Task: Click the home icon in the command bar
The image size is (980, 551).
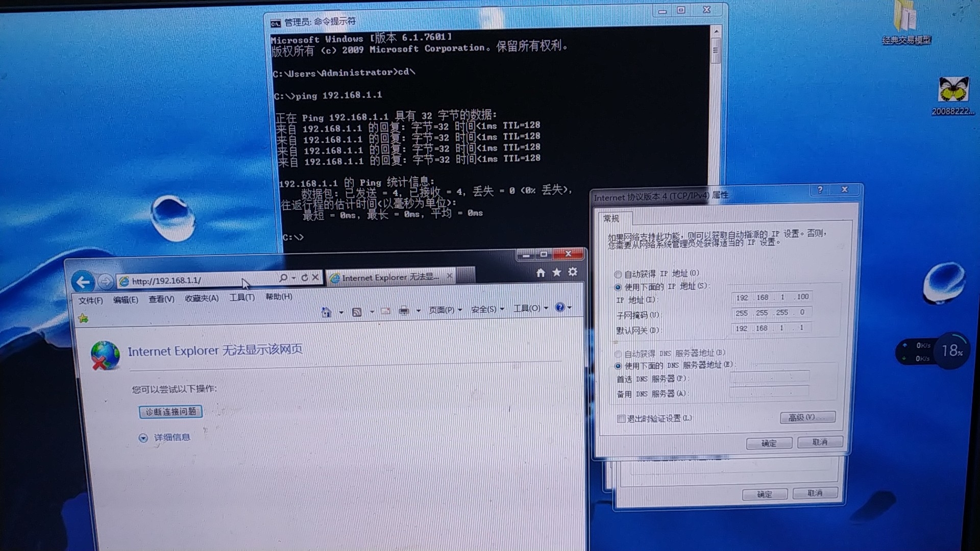Action: 326,312
